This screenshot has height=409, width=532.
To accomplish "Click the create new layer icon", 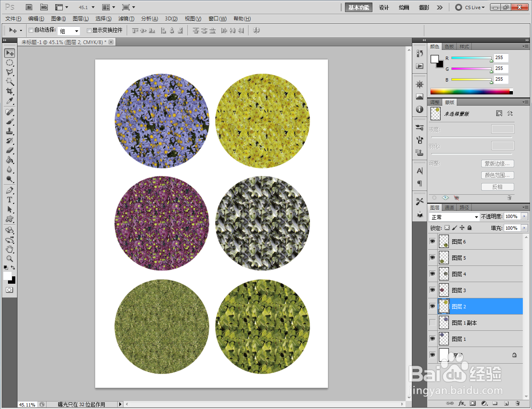I will [x=506, y=403].
